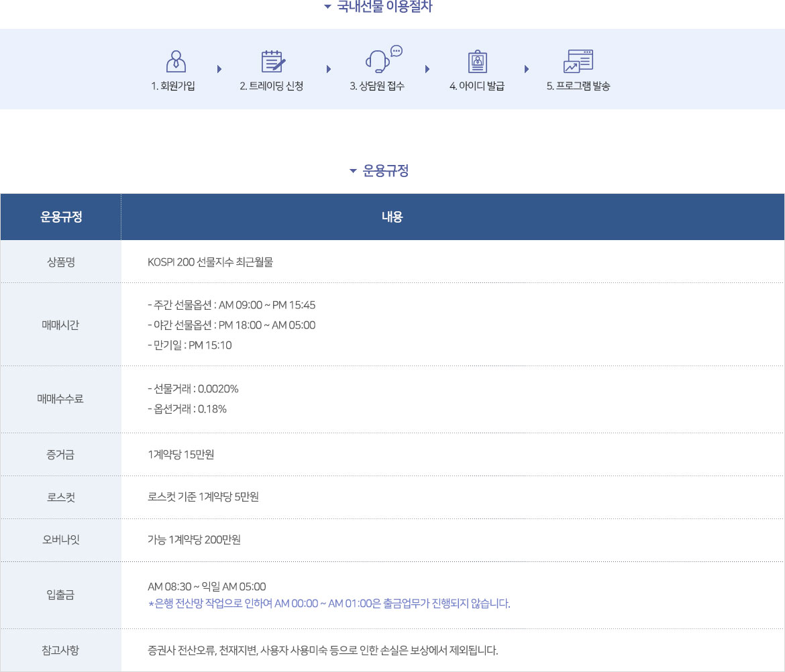Image resolution: width=785 pixels, height=672 pixels.
Task: Click the 상담원 접수 headset icon
Action: coord(379,60)
